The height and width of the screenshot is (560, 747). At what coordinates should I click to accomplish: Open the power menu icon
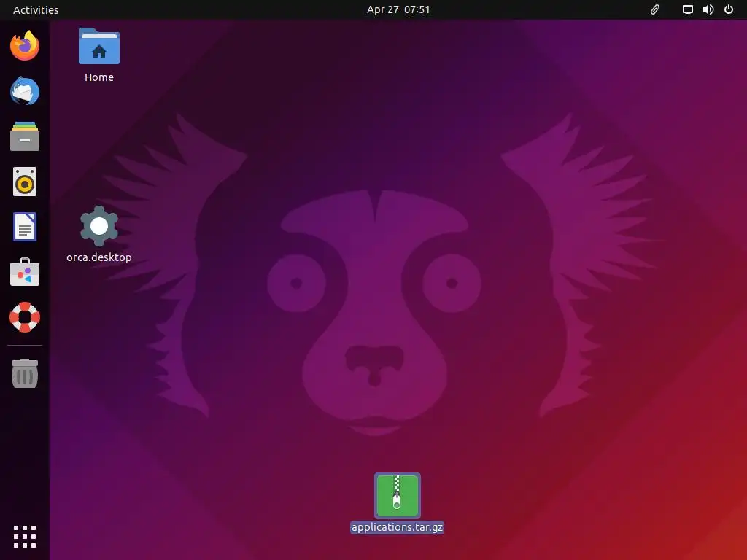[x=729, y=9]
